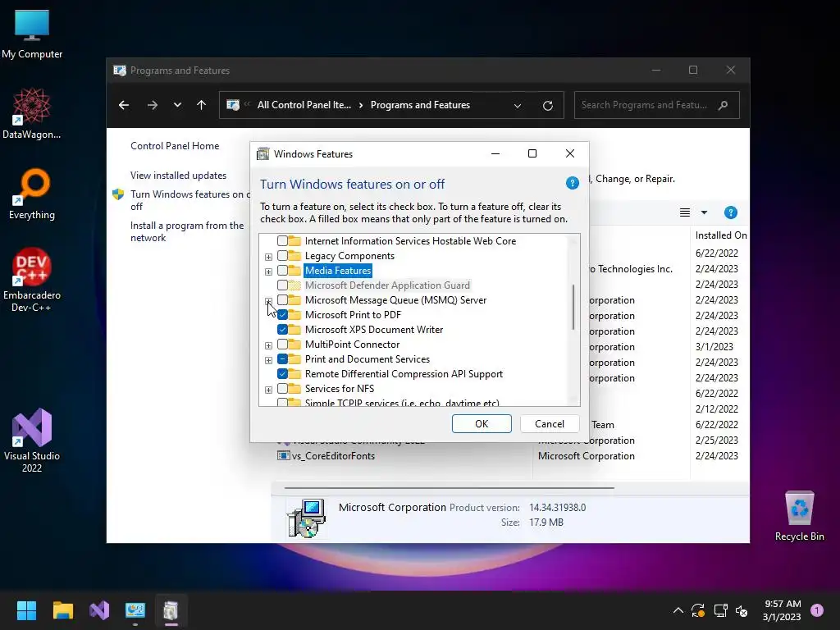Screen dimensions: 840x630
Task: Check Internet Information Services Hostable Web Core
Action: coord(282,241)
